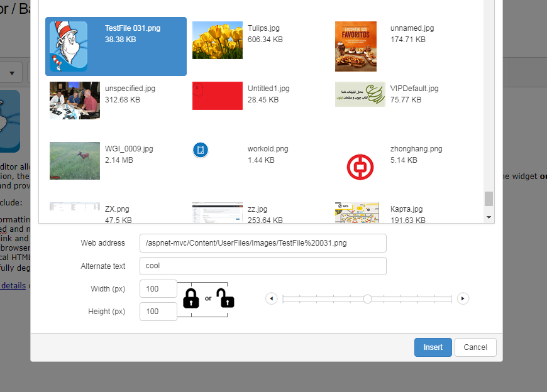Click the file name zz.jpg
The image size is (547, 392).
(257, 209)
